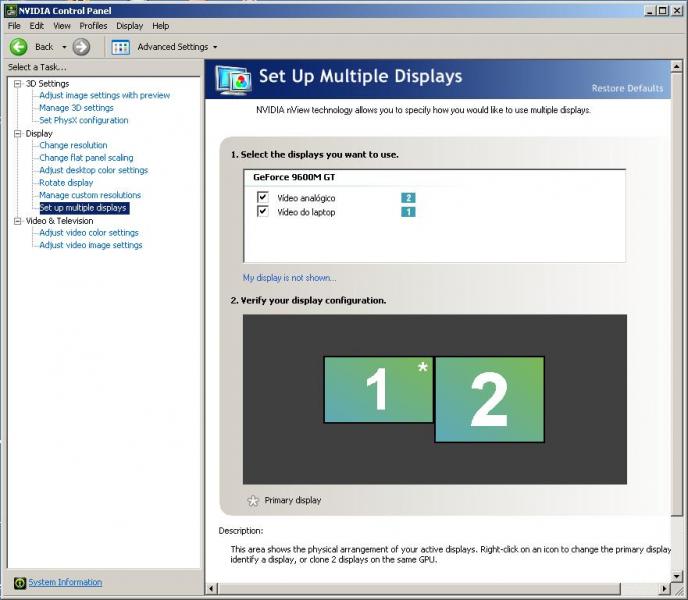
Task: Click the green Back arrow icon
Action: pos(18,47)
